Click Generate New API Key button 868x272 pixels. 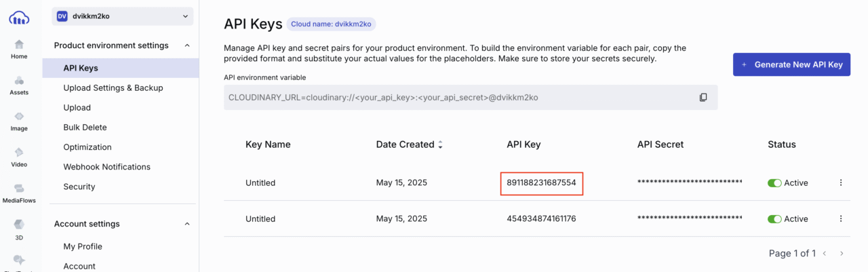tap(791, 64)
